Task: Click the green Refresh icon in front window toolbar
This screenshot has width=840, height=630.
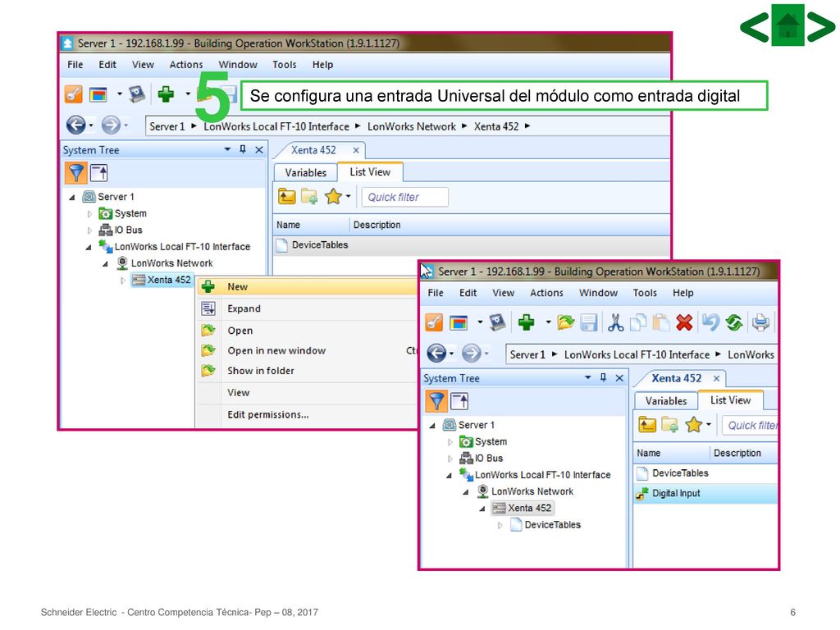Action: [x=734, y=322]
